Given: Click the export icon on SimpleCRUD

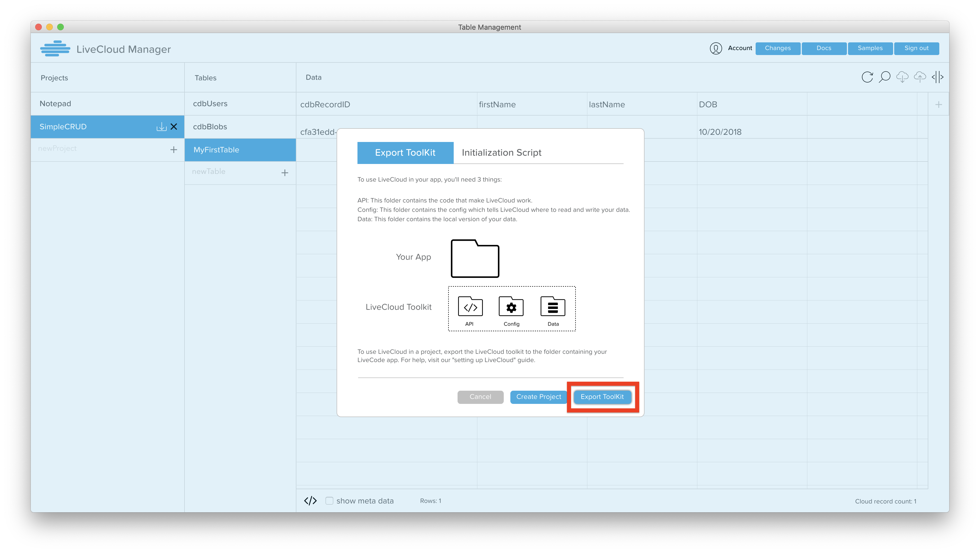Looking at the screenshot, I should [x=161, y=127].
